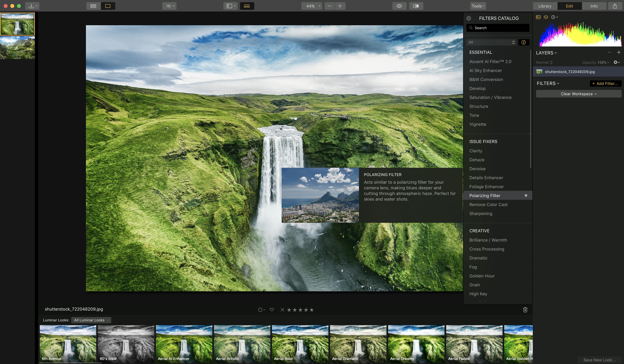Viewport: 624px width, 364px height.
Task: Open the list view options dropdown
Action: tap(169, 6)
